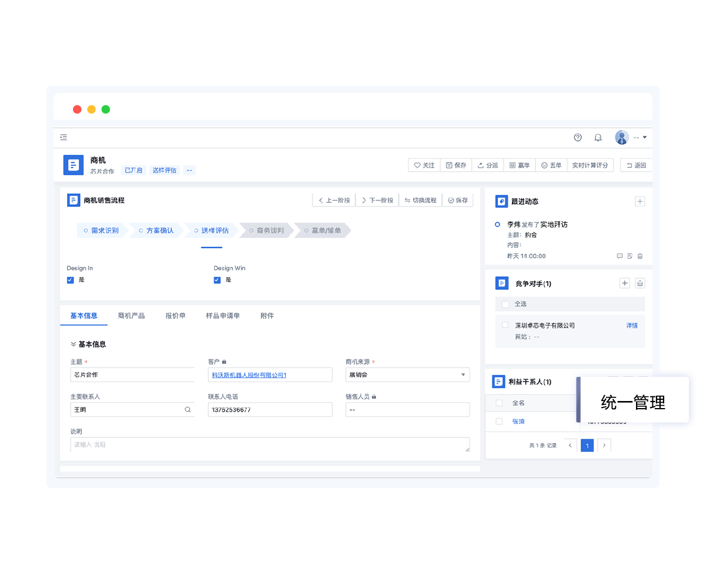
Task: Add a competitor using the plus icon
Action: tap(625, 283)
